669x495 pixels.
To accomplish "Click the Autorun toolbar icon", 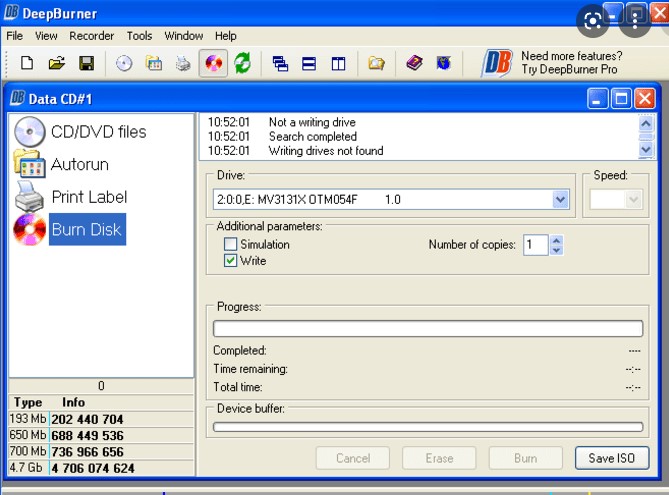I will click(154, 63).
